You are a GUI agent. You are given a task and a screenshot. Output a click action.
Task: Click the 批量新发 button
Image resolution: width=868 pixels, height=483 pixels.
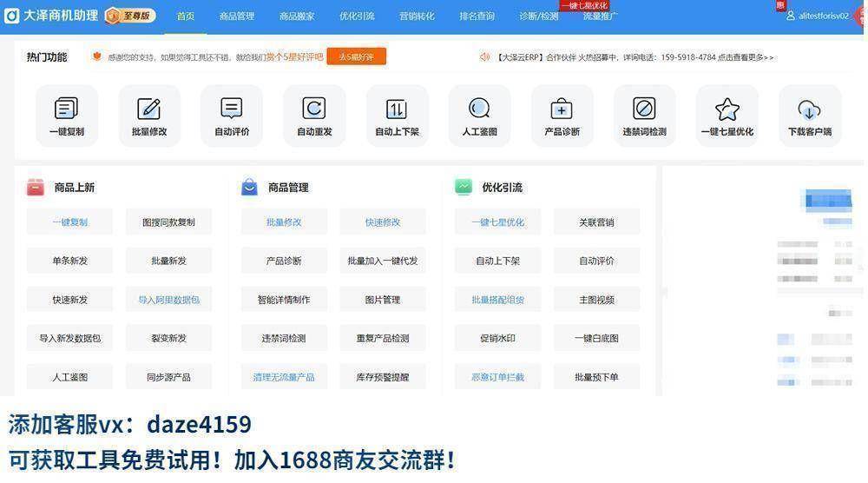(x=169, y=261)
